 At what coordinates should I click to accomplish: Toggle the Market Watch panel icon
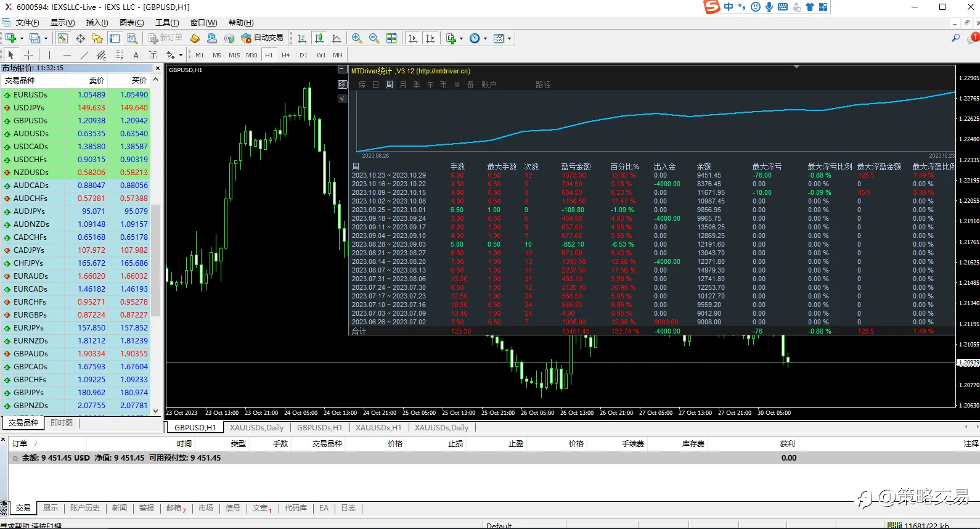(63, 38)
